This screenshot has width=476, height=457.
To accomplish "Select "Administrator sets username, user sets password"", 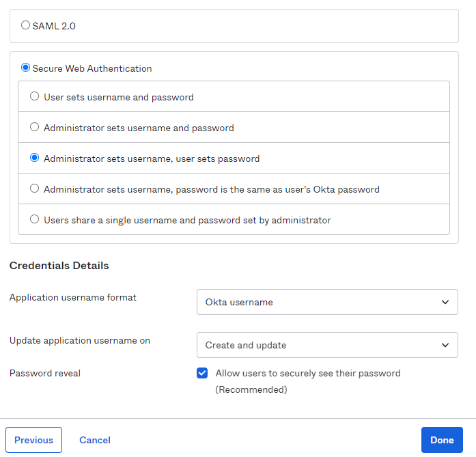I will 35,158.
